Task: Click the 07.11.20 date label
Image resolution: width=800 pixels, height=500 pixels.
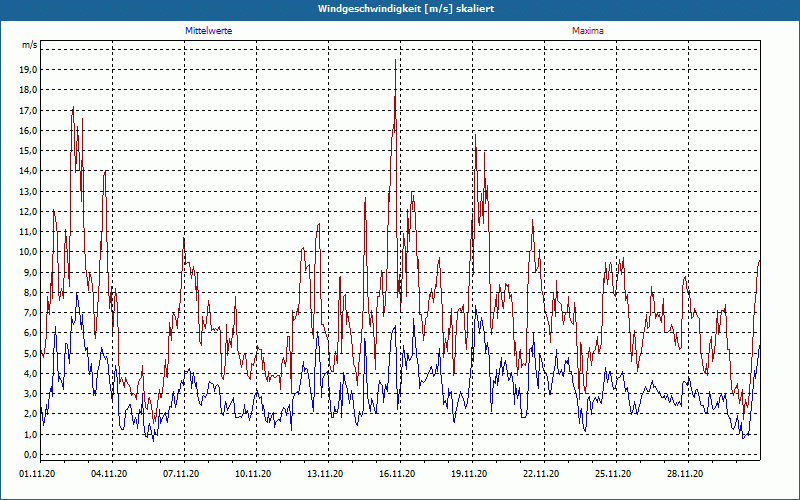Action: click(181, 474)
